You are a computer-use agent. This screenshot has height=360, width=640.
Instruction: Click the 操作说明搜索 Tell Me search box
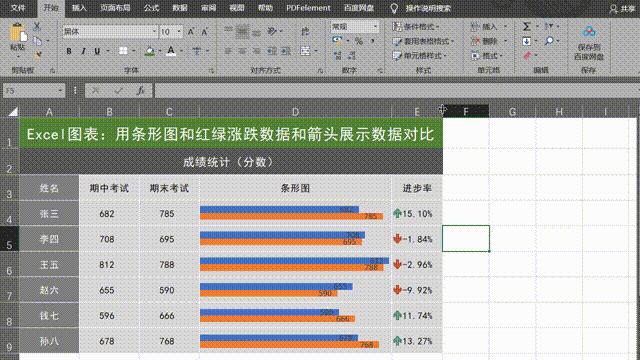click(428, 8)
